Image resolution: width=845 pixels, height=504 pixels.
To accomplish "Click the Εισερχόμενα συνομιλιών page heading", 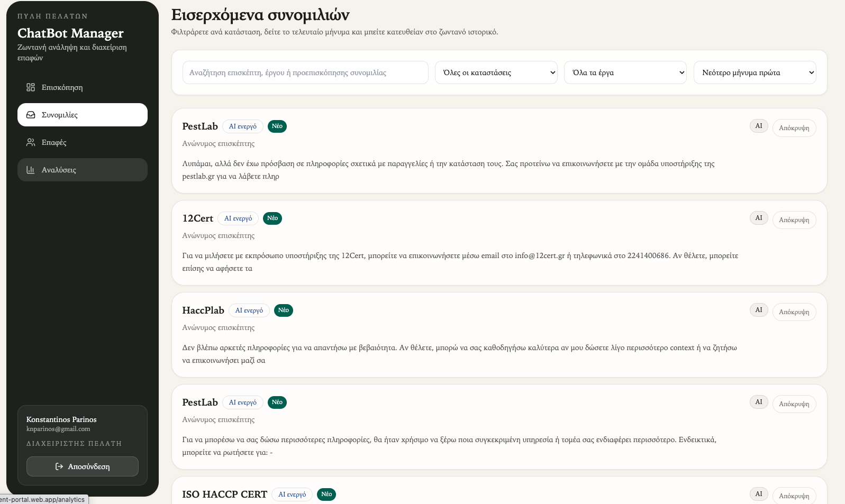I will [260, 15].
